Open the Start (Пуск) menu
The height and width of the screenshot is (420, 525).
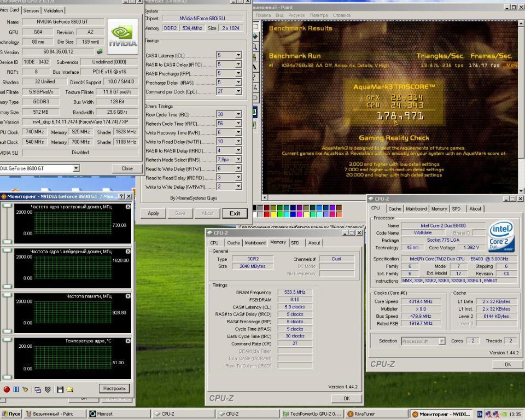11,414
